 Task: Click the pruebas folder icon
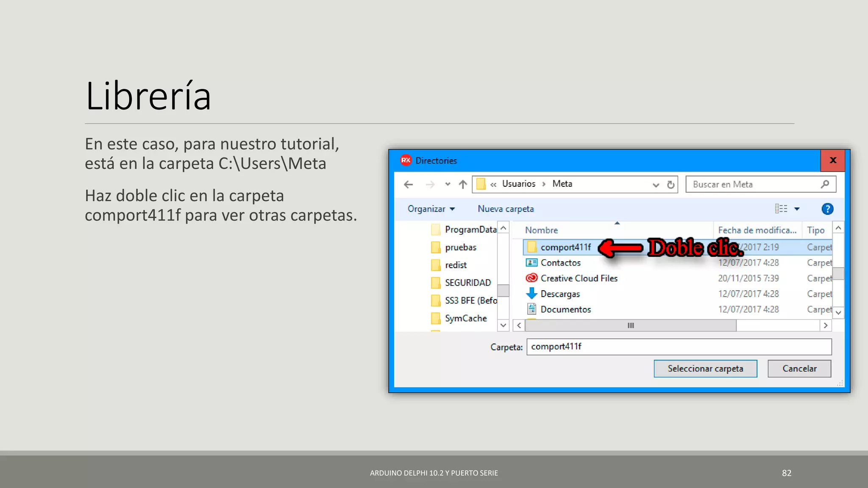coord(436,247)
